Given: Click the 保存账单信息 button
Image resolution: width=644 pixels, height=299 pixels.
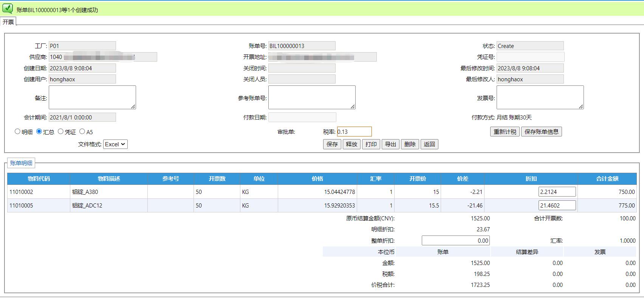Looking at the screenshot, I should tap(542, 132).
